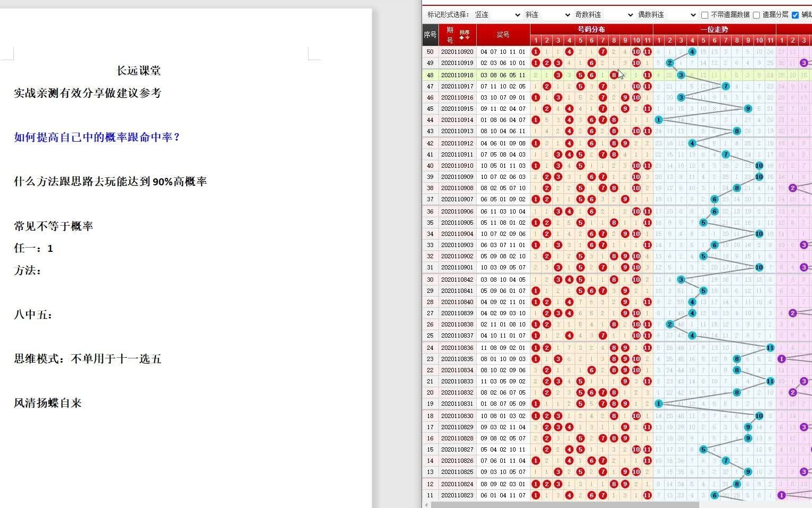This screenshot has height=508, width=812.
Task: Click blue ball 1 in row 2020110914
Action: (658, 120)
